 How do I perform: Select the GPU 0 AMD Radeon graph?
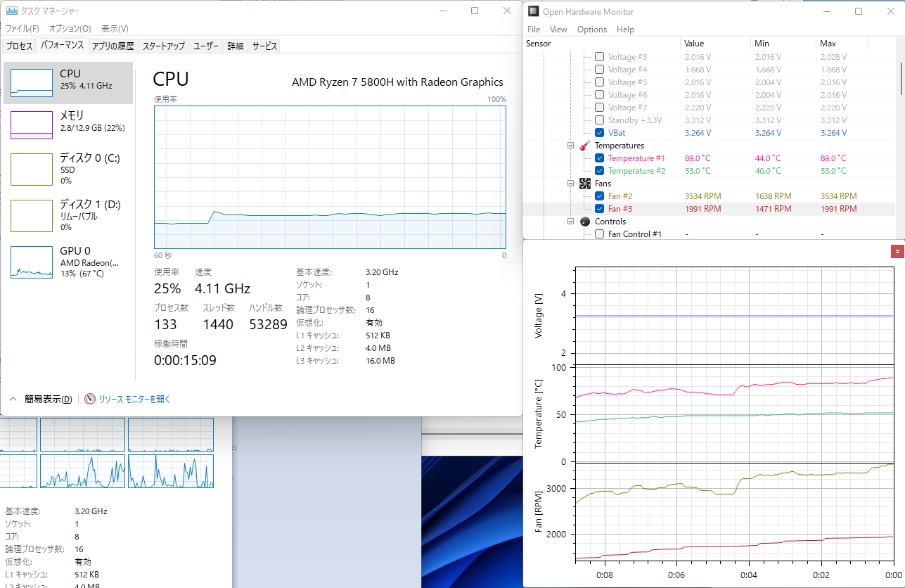pyautogui.click(x=32, y=262)
